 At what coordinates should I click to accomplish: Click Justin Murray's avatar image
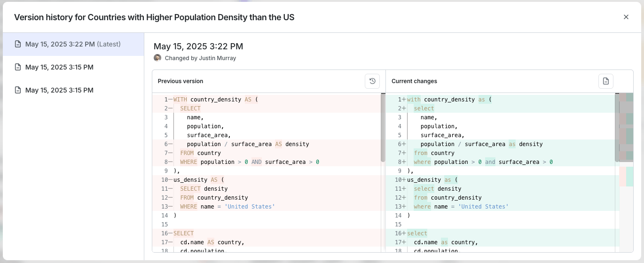point(157,58)
